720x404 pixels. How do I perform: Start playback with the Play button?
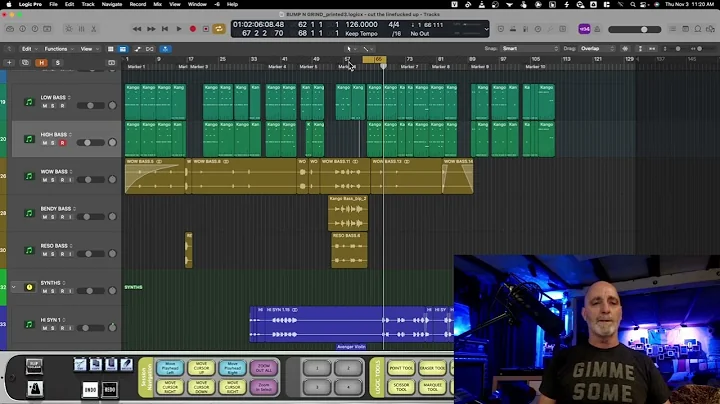click(179, 29)
